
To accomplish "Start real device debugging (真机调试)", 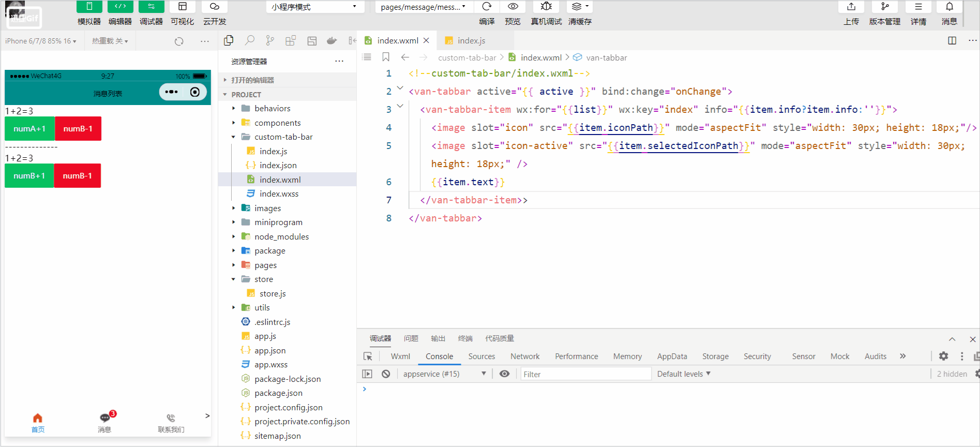I will point(546,7).
